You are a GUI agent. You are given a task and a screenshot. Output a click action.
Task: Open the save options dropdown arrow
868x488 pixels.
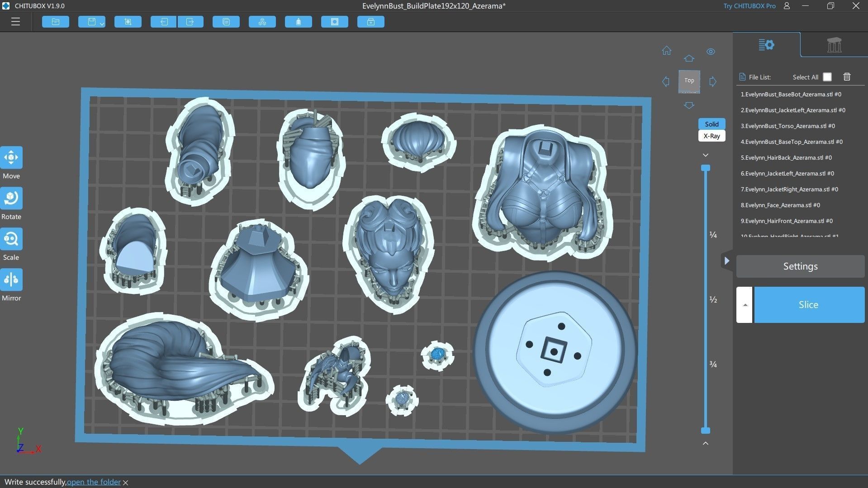click(x=102, y=23)
